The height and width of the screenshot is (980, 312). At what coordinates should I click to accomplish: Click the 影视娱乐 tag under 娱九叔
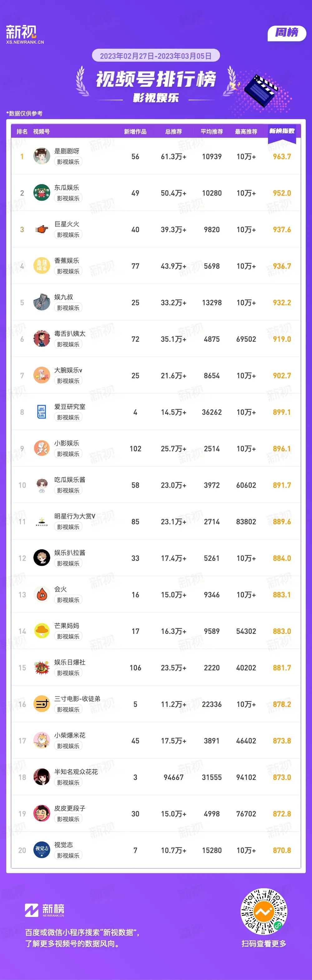click(69, 308)
